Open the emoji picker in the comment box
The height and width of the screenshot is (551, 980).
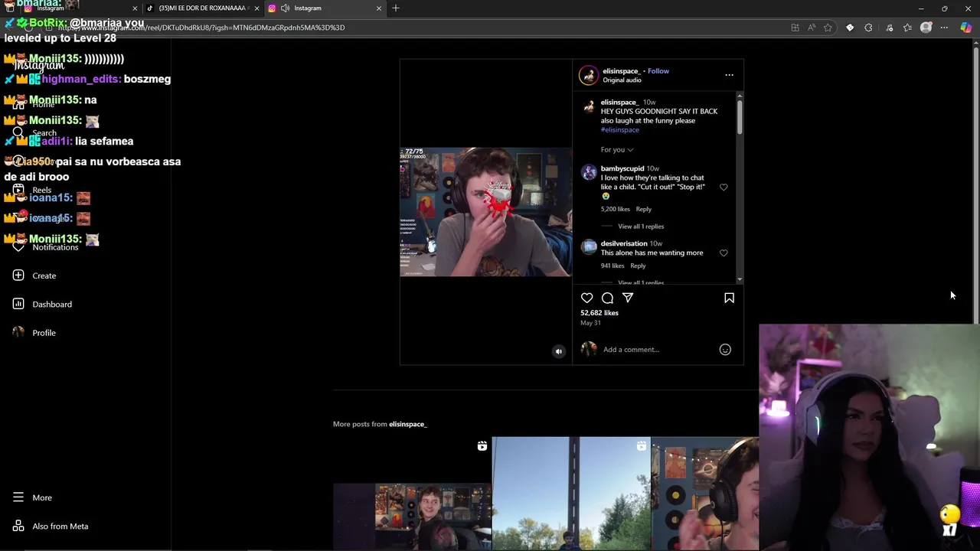725,350
